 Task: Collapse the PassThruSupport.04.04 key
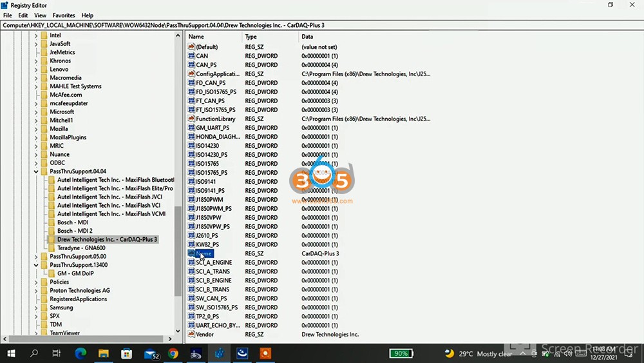(x=36, y=172)
